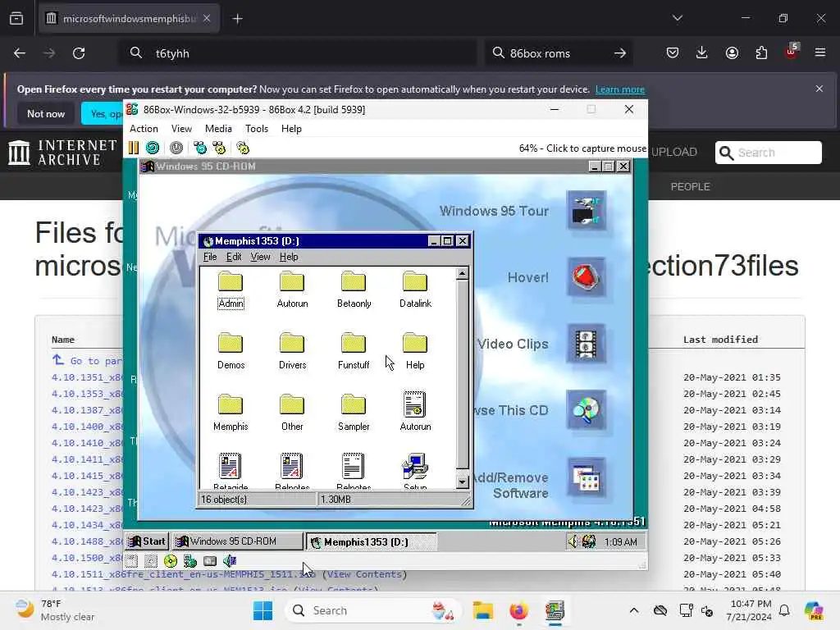Click the teal hard reset icon in 86Box
This screenshot has width=840, height=630.
(153, 148)
